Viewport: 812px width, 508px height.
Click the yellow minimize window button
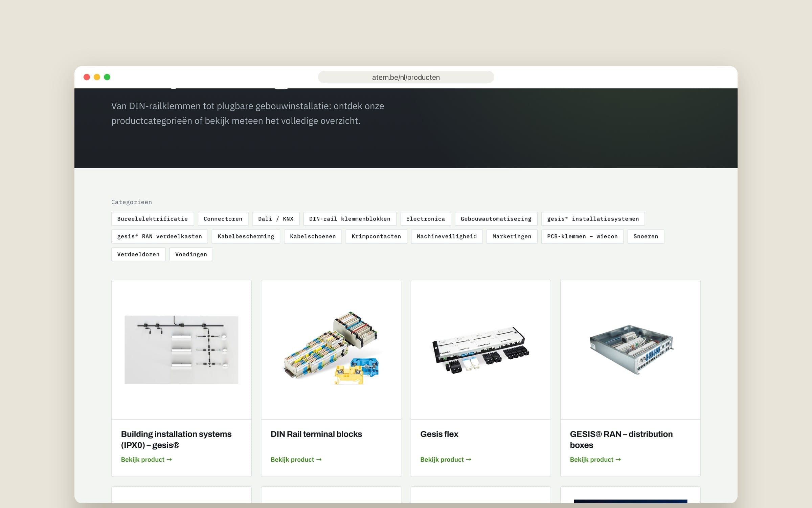97,77
